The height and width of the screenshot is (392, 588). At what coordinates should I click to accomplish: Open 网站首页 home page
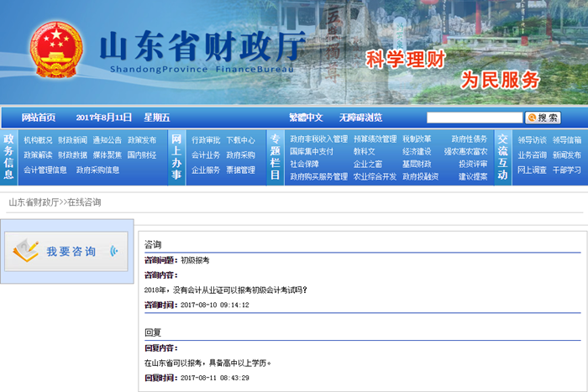(x=39, y=118)
